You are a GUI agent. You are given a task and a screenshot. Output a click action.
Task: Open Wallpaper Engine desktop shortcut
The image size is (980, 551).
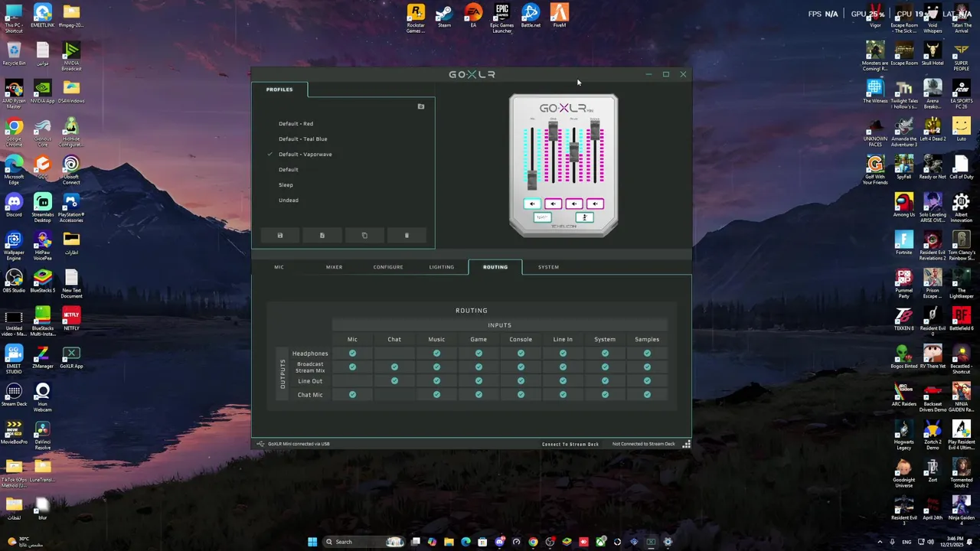point(14,245)
